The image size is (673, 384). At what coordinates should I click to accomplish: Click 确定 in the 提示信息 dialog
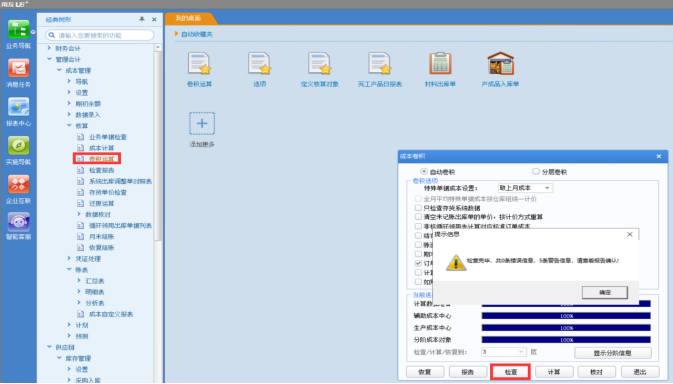tap(604, 292)
